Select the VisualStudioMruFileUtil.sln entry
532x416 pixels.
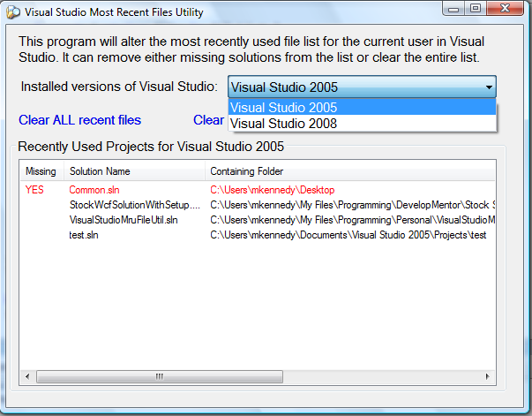pos(124,220)
